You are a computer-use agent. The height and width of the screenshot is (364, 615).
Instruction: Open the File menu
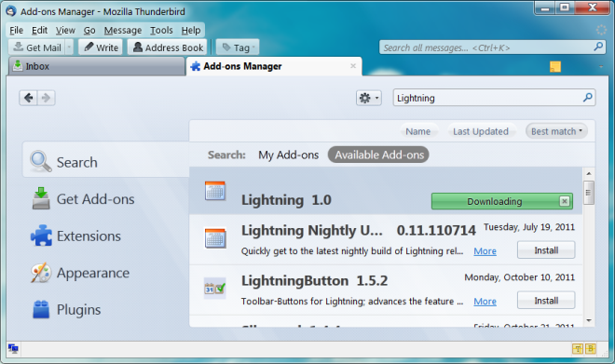pos(17,30)
